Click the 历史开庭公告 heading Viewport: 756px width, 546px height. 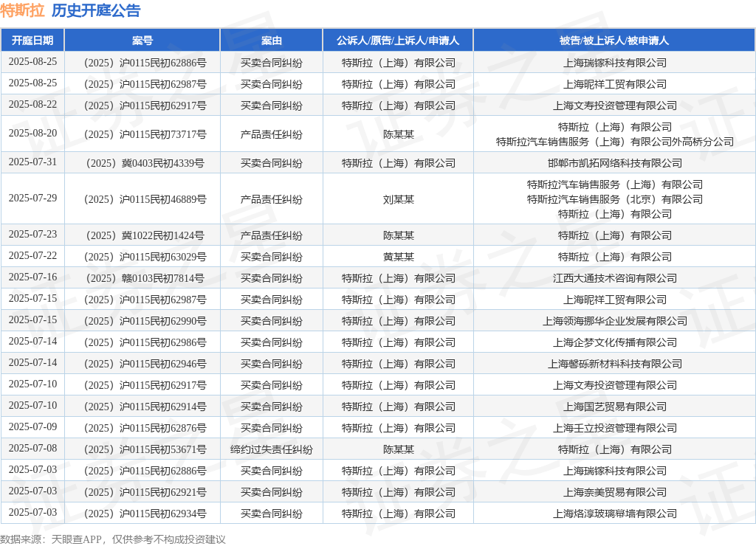tap(96, 10)
